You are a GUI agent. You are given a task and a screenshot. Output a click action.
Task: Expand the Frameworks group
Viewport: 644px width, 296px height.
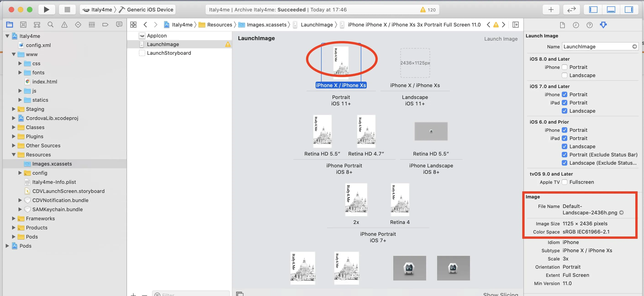click(14, 218)
